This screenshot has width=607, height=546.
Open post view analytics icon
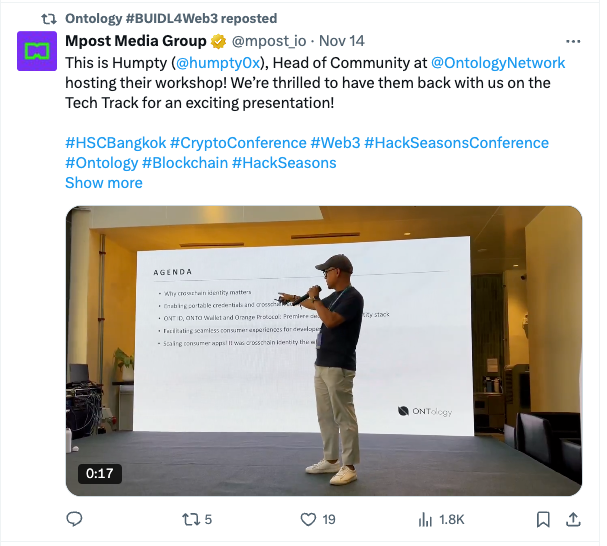point(425,519)
